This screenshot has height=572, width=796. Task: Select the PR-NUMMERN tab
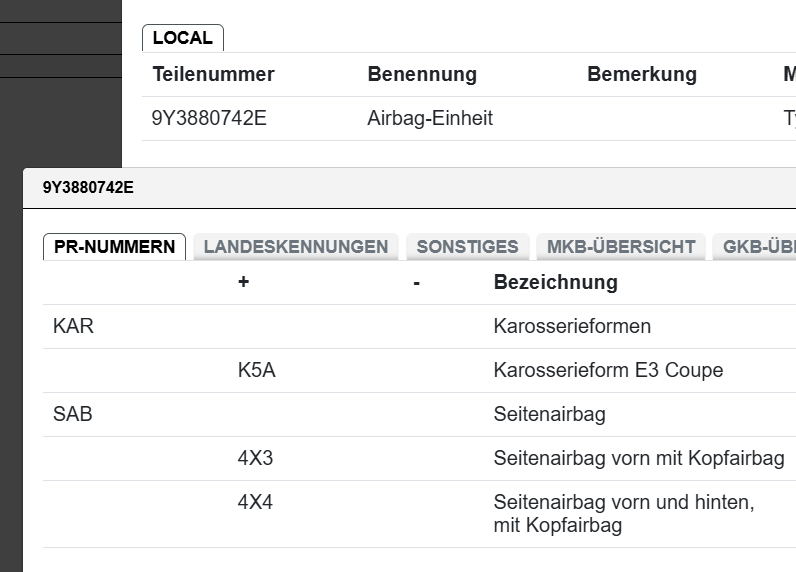point(114,247)
